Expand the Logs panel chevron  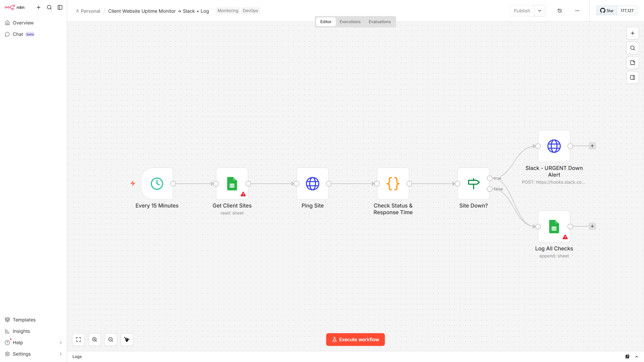click(x=636, y=356)
